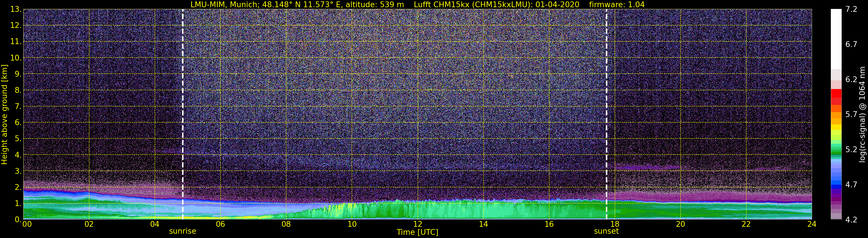
Task: Click the colorbar value '7.2'
Action: coord(851,9)
